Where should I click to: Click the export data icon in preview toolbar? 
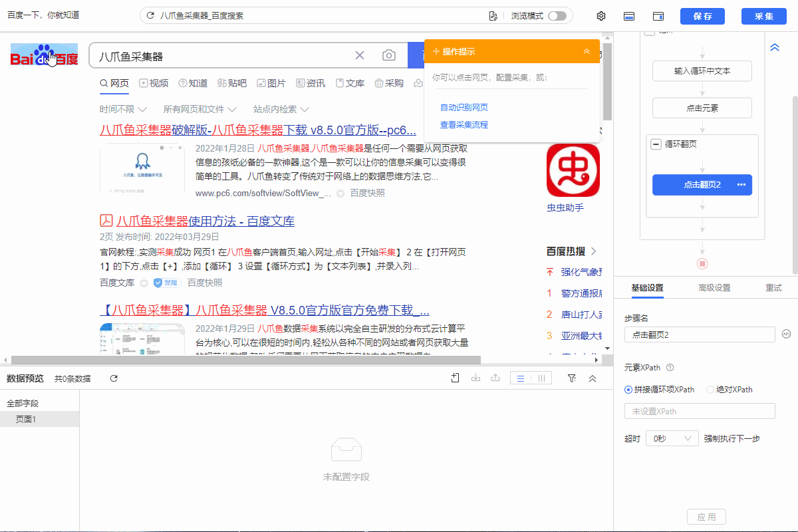[495, 378]
